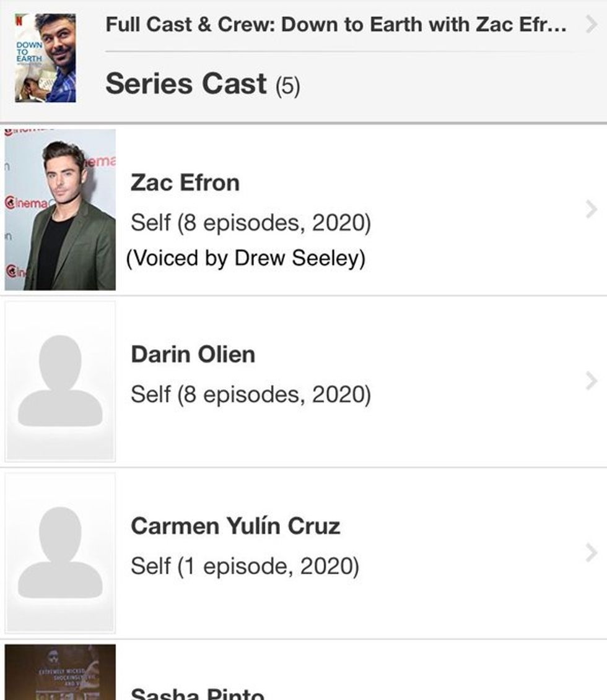Tap Darin Olien's Self (8 episodes, 2020) role

click(x=250, y=394)
